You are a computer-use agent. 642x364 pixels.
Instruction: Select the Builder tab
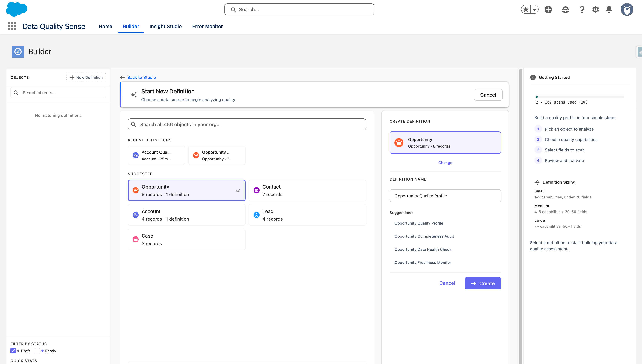click(131, 26)
